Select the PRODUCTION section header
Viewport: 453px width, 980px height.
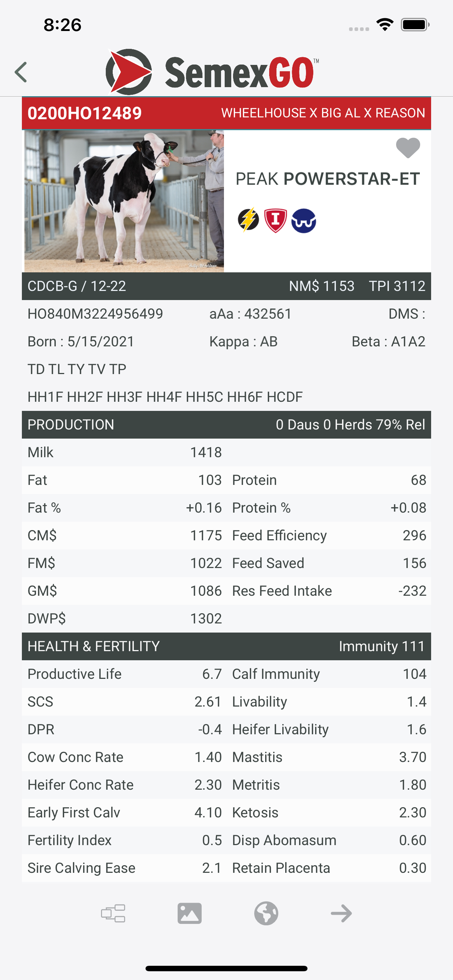click(226, 425)
